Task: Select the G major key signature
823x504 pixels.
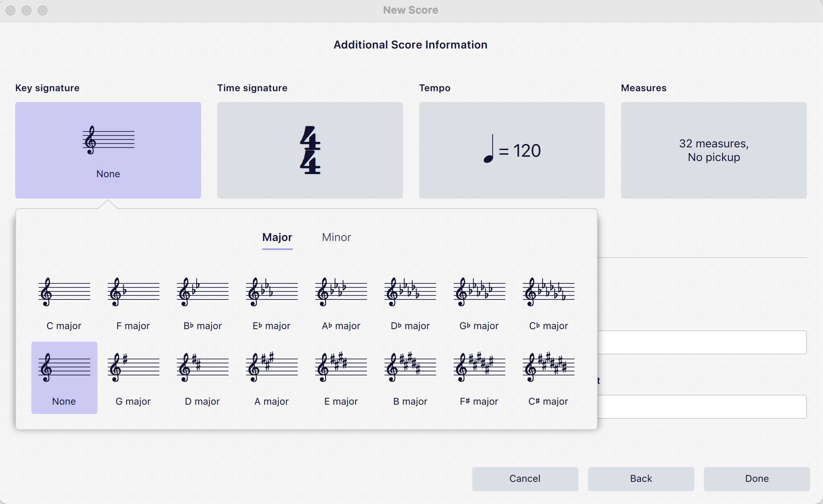Action: [x=133, y=378]
